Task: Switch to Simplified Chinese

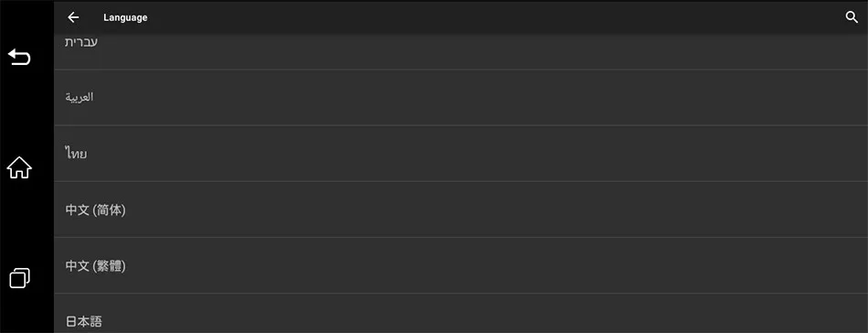Action: click(x=460, y=209)
